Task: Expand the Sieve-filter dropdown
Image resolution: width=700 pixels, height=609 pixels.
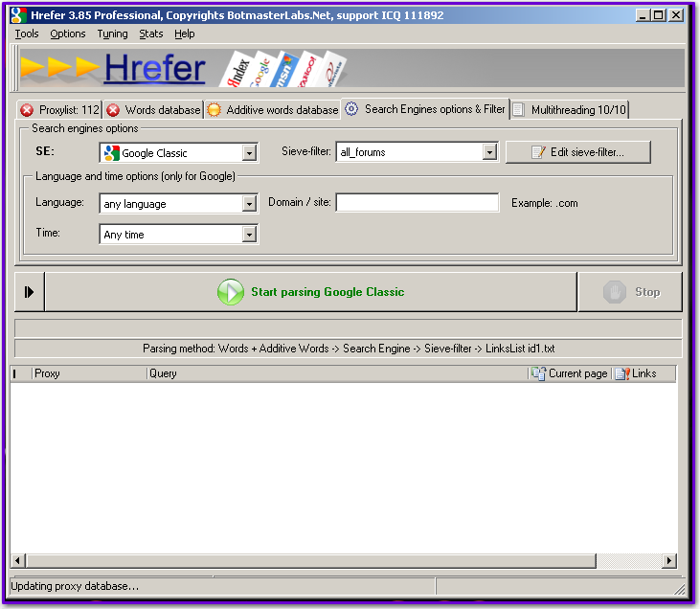Action: click(x=489, y=152)
